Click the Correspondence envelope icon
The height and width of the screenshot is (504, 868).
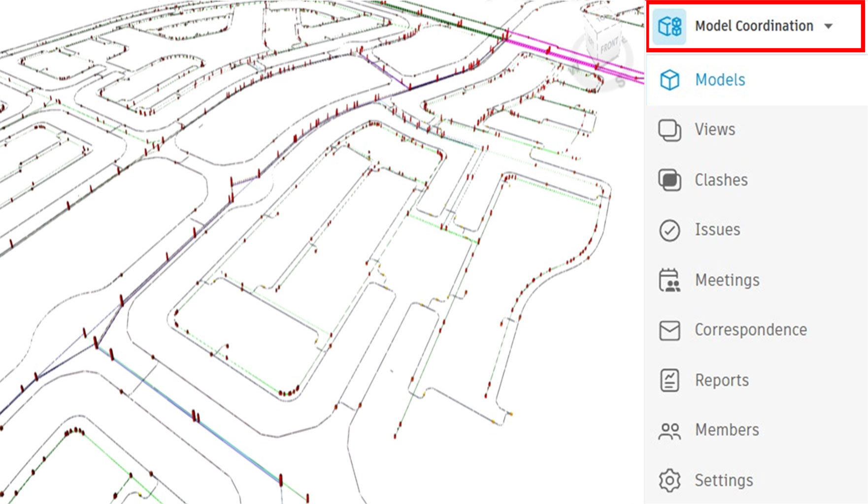pyautogui.click(x=669, y=330)
